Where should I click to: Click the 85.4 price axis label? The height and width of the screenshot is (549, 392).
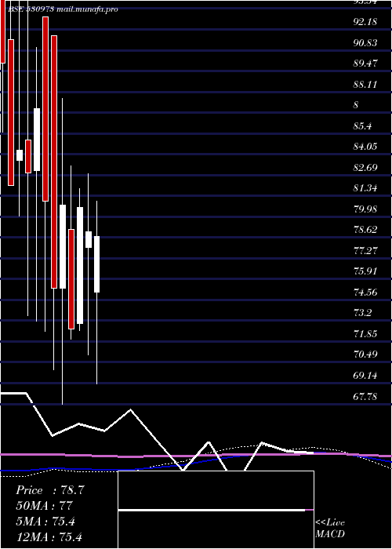click(x=362, y=126)
